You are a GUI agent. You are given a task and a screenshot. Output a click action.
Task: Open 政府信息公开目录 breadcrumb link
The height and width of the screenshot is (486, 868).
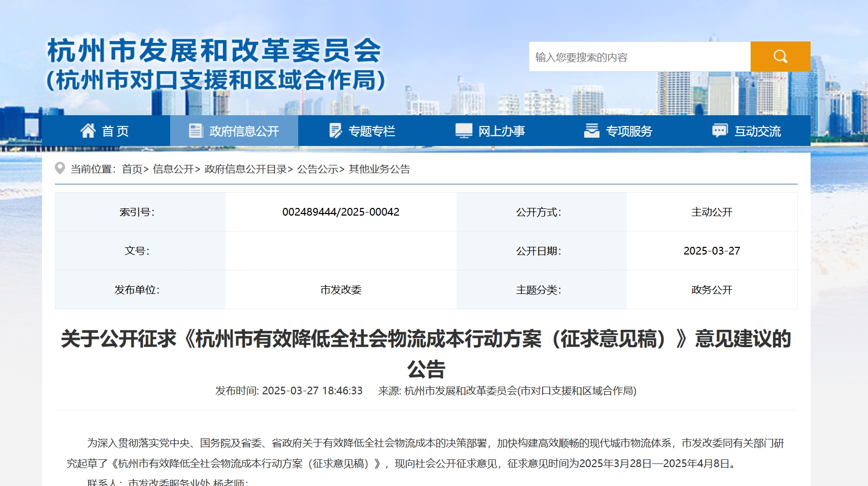click(x=245, y=169)
